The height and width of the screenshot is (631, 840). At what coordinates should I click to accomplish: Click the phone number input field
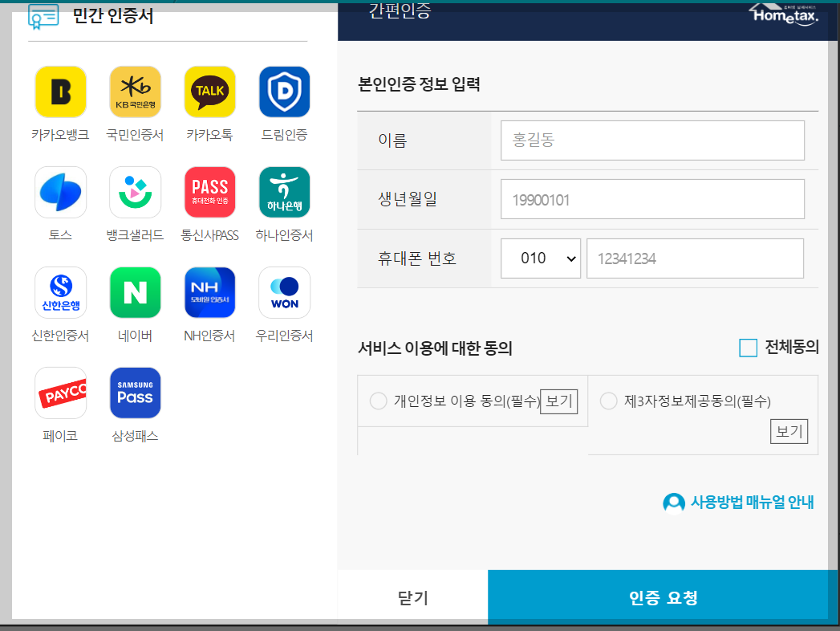695,259
